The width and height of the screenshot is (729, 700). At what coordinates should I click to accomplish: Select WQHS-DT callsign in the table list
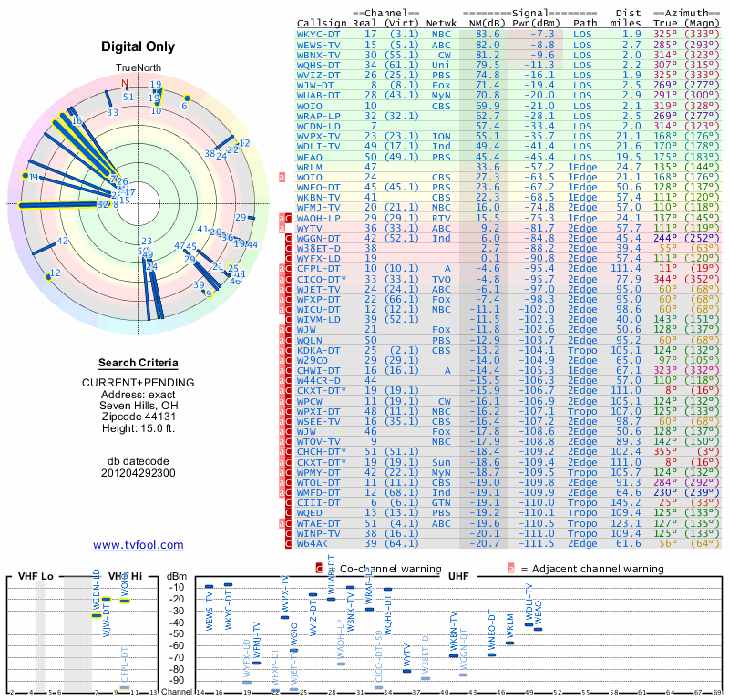318,65
